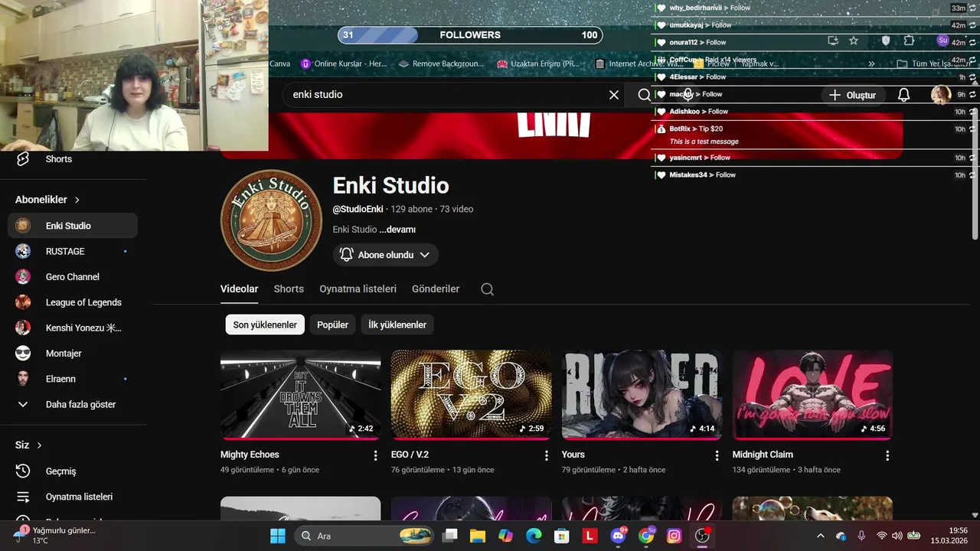Open the 'Yours' video title
This screenshot has width=980, height=551.
573,455
